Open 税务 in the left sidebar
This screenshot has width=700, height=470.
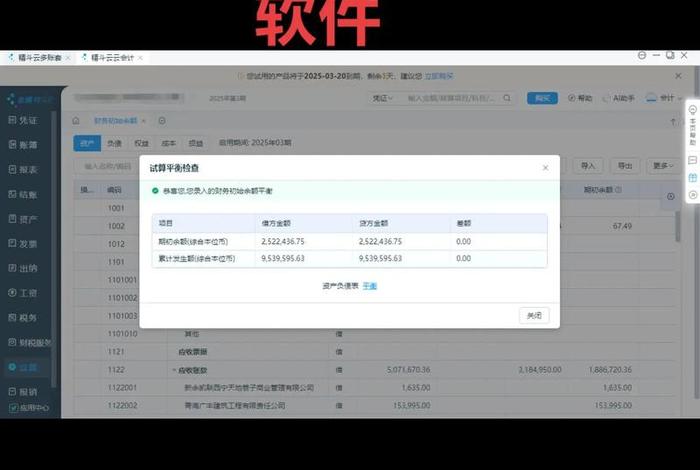pos(23,318)
